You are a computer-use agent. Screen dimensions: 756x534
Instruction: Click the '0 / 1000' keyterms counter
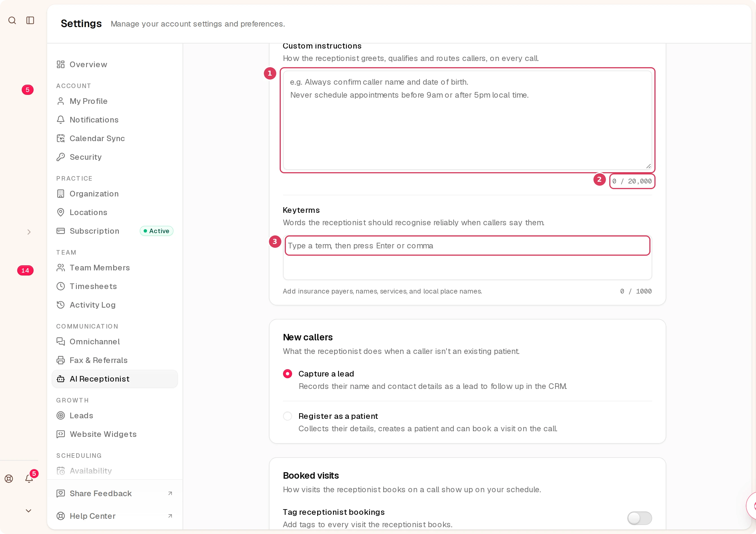point(636,291)
